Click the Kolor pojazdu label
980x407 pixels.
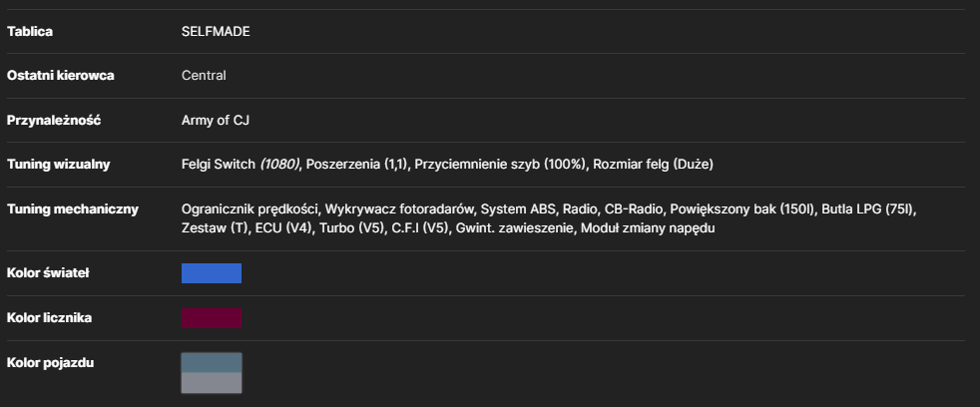(50, 363)
